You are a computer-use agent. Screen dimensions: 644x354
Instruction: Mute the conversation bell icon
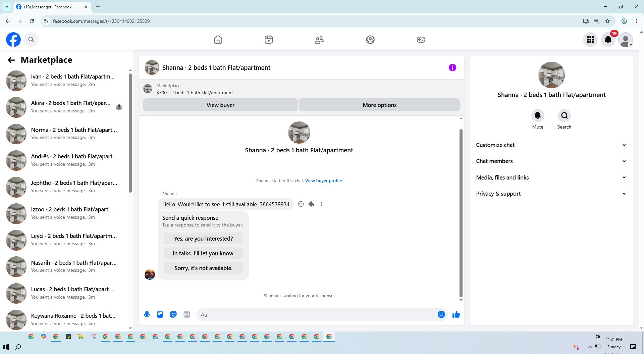(538, 116)
